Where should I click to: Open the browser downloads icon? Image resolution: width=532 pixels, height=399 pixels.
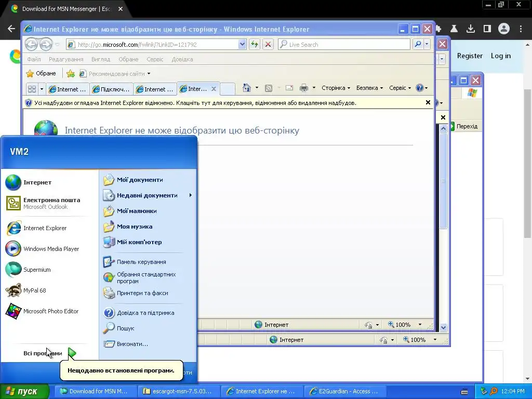pos(471,29)
